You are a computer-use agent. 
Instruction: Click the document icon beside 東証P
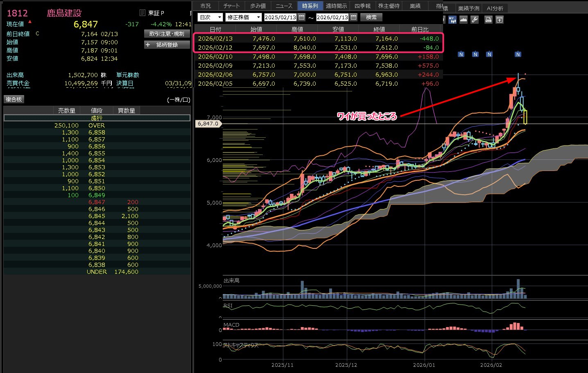pyautogui.click(x=142, y=13)
